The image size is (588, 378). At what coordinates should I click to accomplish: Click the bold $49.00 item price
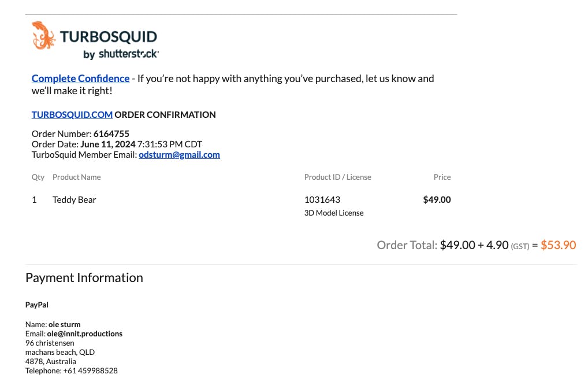(x=437, y=200)
